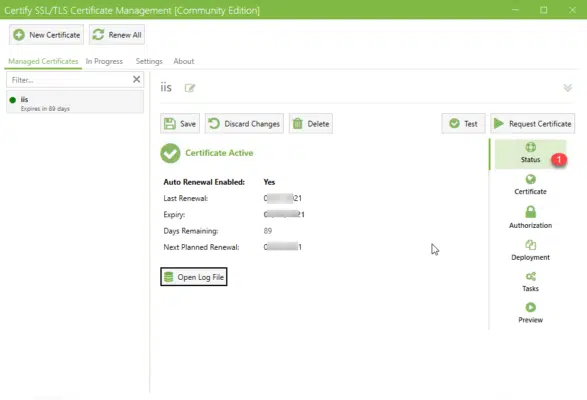Click the 'Next Planned Renewal:' label
This screenshot has height=400, width=587.
tap(201, 247)
